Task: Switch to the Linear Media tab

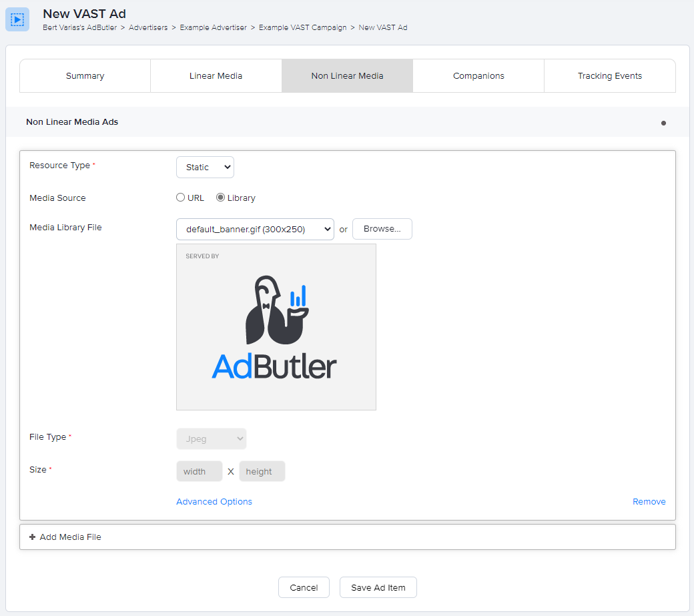Action: 216,75
